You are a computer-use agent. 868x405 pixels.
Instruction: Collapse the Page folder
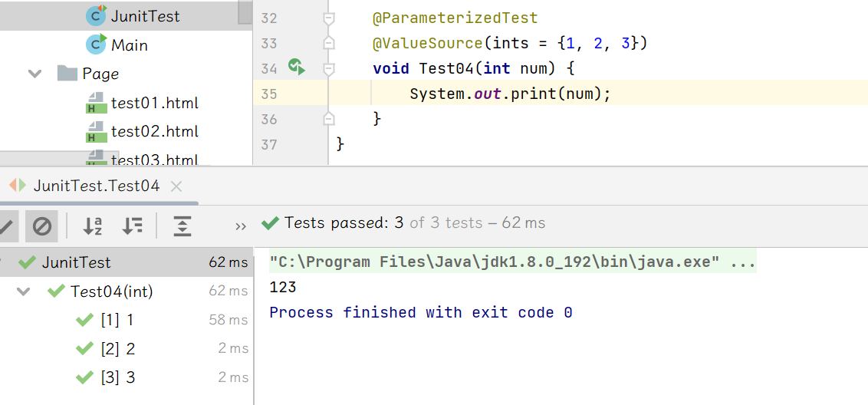point(35,74)
